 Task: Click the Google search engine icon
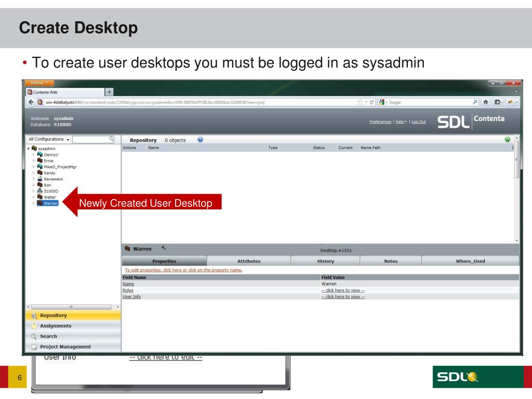click(382, 102)
